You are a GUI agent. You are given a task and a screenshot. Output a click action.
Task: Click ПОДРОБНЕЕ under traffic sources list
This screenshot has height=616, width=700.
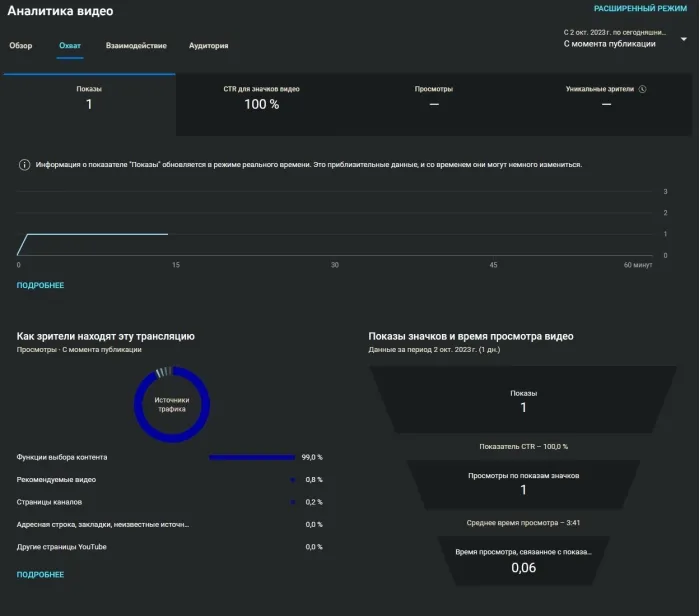pos(40,574)
